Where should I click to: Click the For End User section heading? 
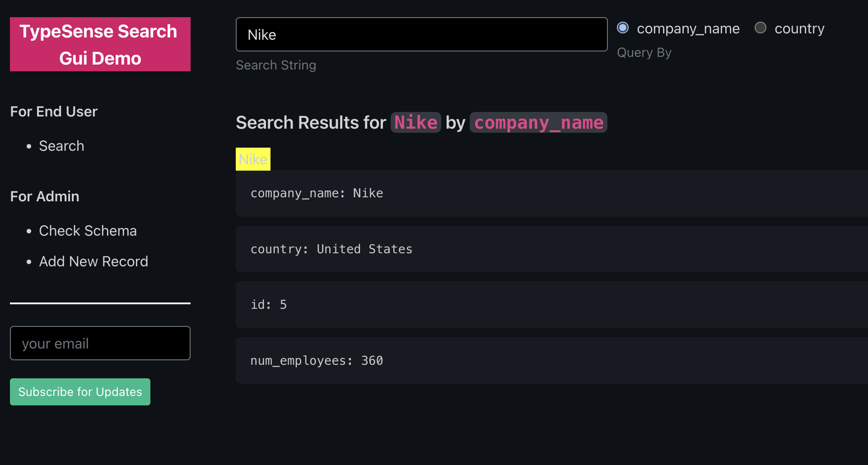tap(53, 111)
